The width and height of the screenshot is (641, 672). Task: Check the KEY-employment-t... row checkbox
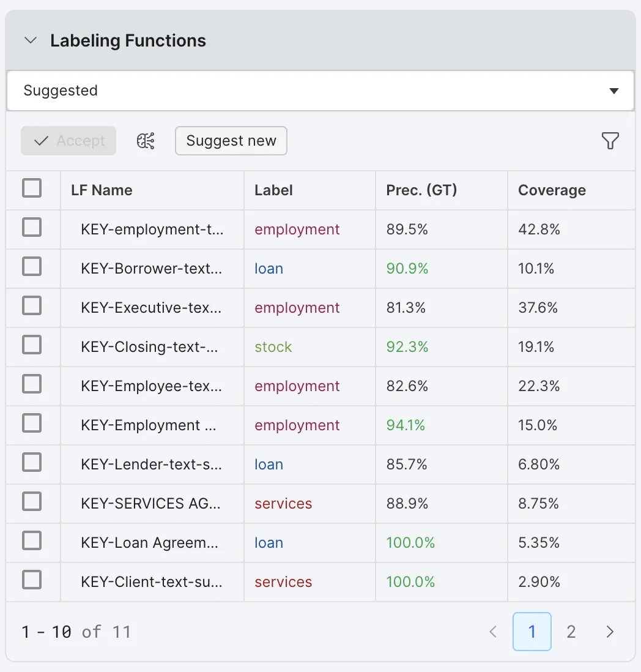[32, 228]
